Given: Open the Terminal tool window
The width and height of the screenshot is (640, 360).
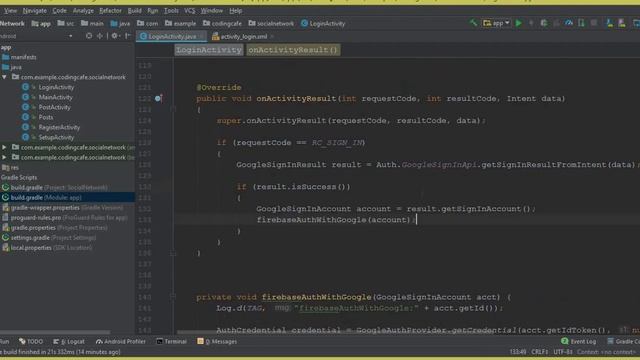Looking at the screenshot, I should [x=171, y=342].
